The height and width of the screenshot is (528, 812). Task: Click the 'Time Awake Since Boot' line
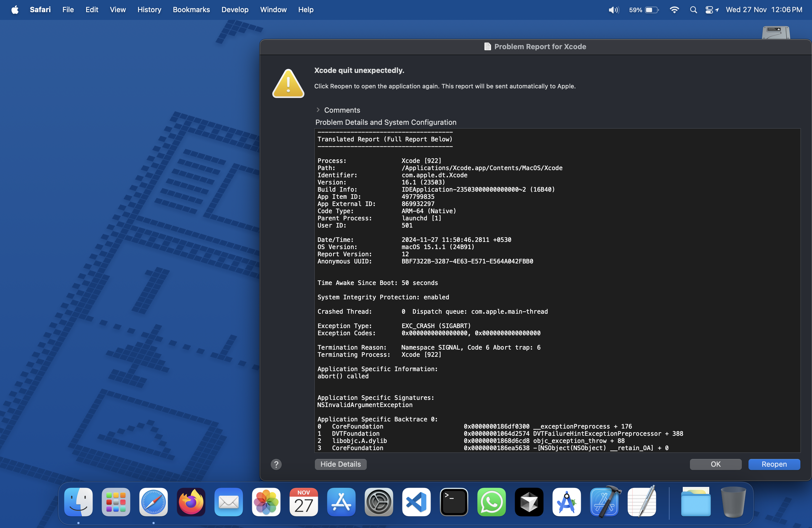coord(378,283)
